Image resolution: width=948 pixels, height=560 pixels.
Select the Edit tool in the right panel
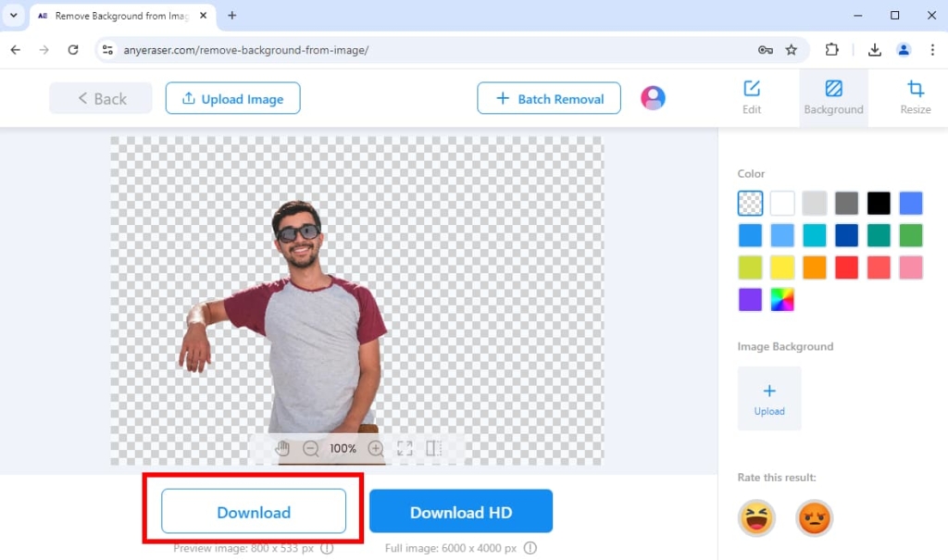(x=751, y=97)
